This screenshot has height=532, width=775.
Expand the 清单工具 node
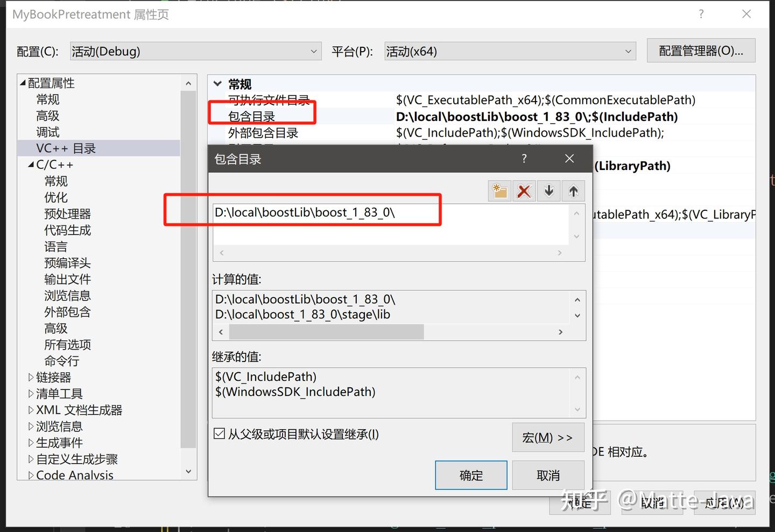pyautogui.click(x=31, y=393)
